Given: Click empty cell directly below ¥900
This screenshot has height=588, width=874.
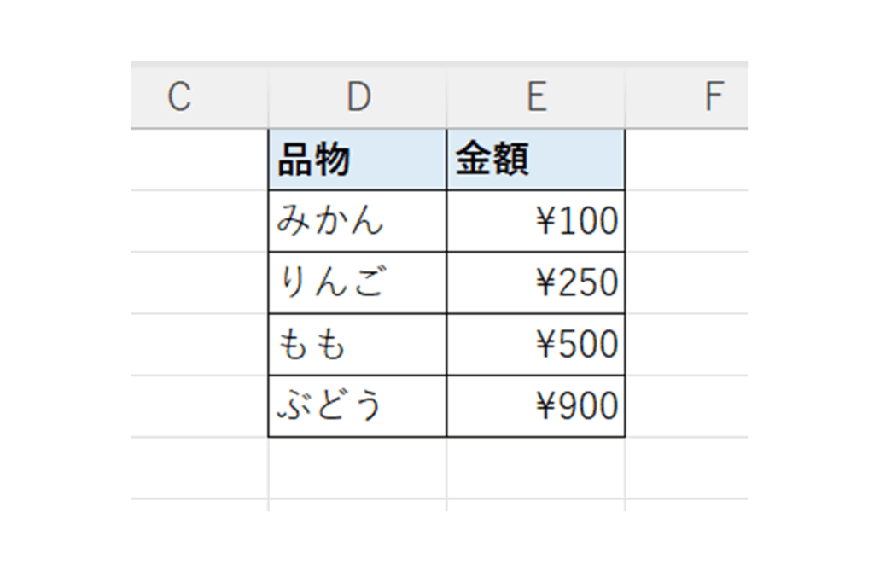Looking at the screenshot, I should (535, 468).
